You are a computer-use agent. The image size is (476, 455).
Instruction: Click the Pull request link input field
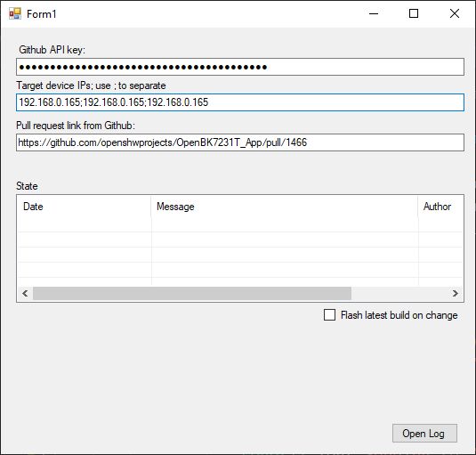pyautogui.click(x=240, y=142)
